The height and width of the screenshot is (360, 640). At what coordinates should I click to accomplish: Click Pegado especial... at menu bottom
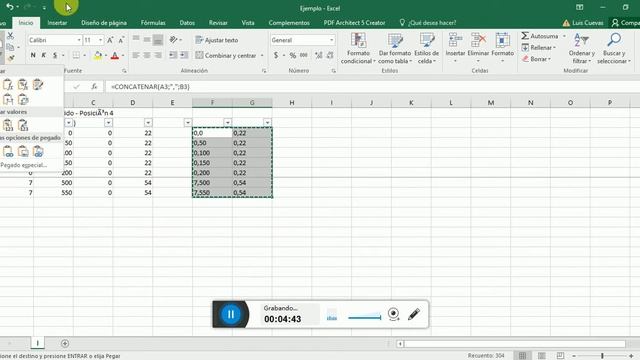pyautogui.click(x=24, y=165)
